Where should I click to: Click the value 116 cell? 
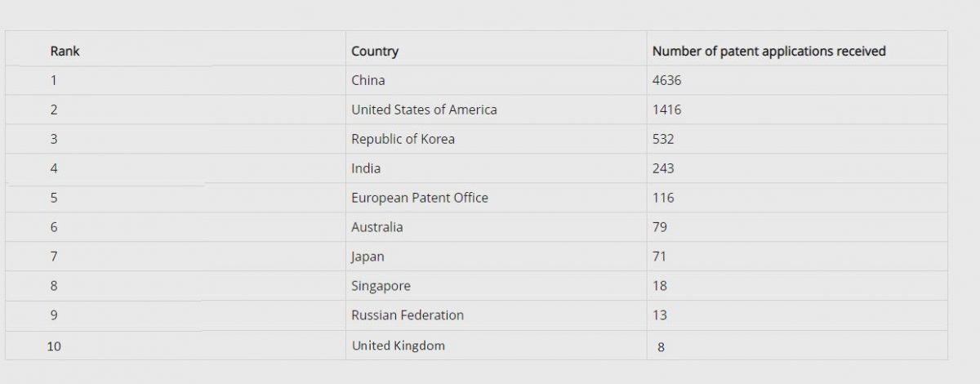click(663, 198)
